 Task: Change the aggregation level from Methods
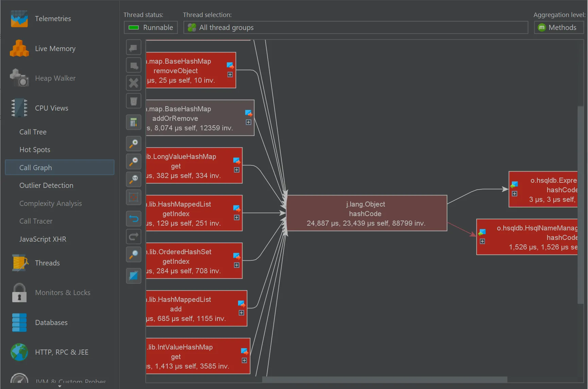(558, 27)
